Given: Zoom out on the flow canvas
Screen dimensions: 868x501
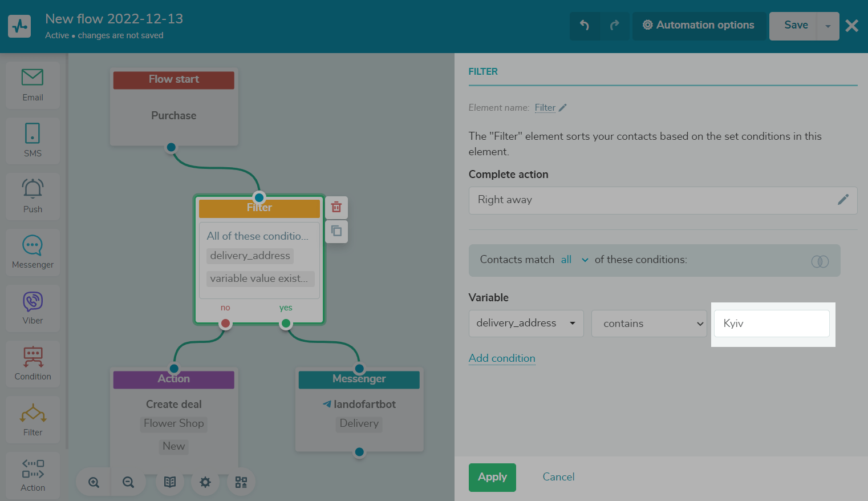Looking at the screenshot, I should (128, 482).
